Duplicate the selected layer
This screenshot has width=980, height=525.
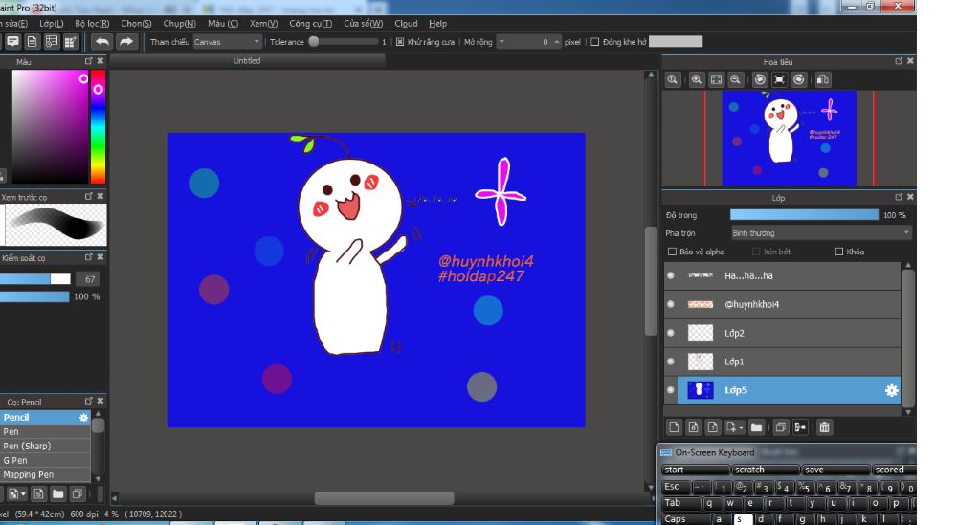(781, 427)
